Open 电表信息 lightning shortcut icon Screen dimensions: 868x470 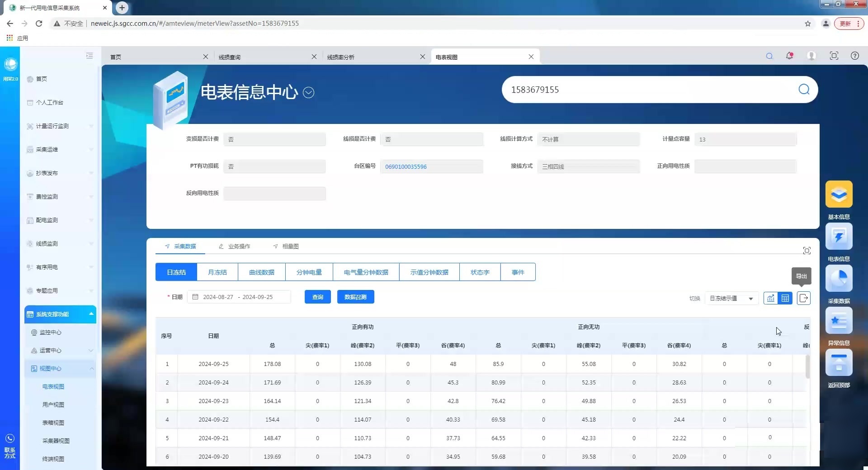[x=839, y=237]
